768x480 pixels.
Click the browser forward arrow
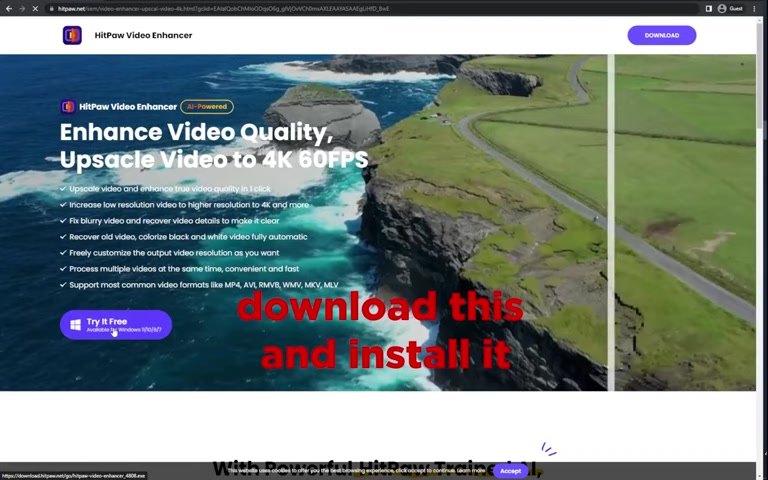pos(22,8)
